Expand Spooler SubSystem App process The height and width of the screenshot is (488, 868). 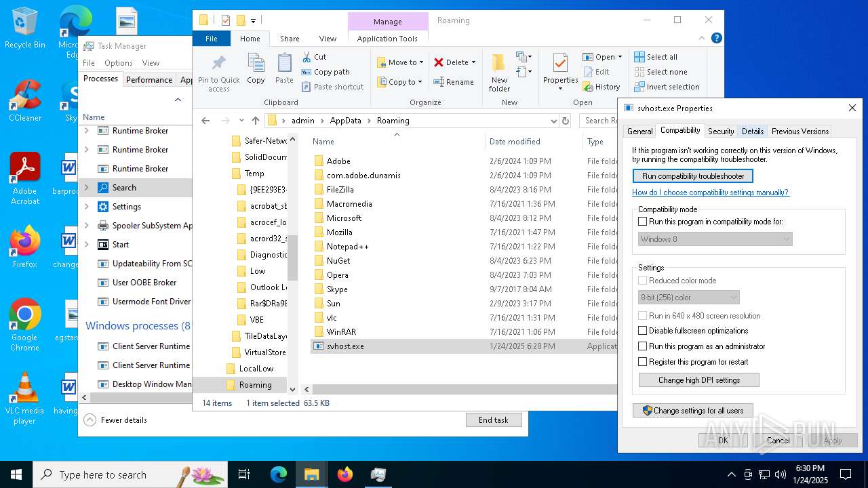tap(86, 226)
